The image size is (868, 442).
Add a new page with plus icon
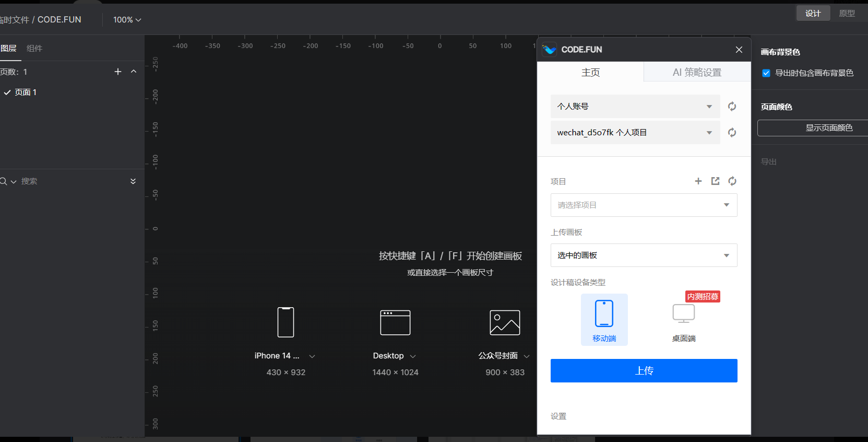click(118, 72)
